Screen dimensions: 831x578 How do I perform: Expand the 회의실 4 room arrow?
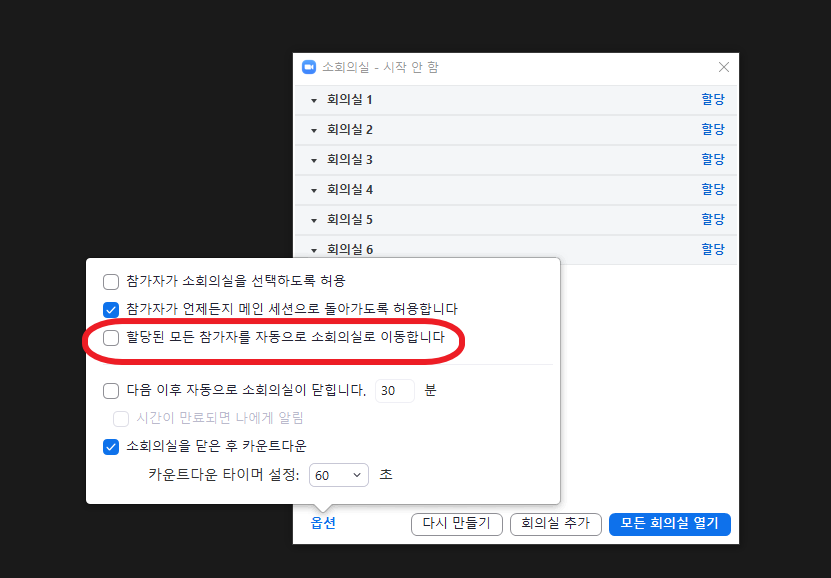(x=314, y=190)
